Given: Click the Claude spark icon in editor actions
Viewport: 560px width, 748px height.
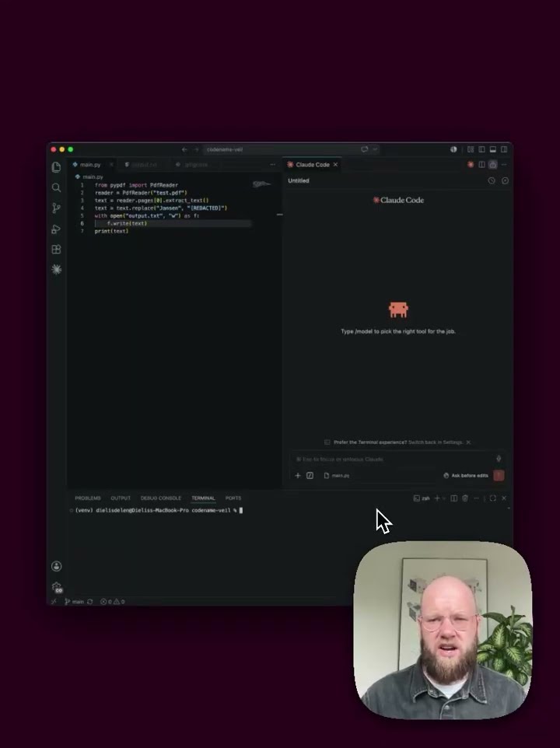Looking at the screenshot, I should tap(471, 165).
